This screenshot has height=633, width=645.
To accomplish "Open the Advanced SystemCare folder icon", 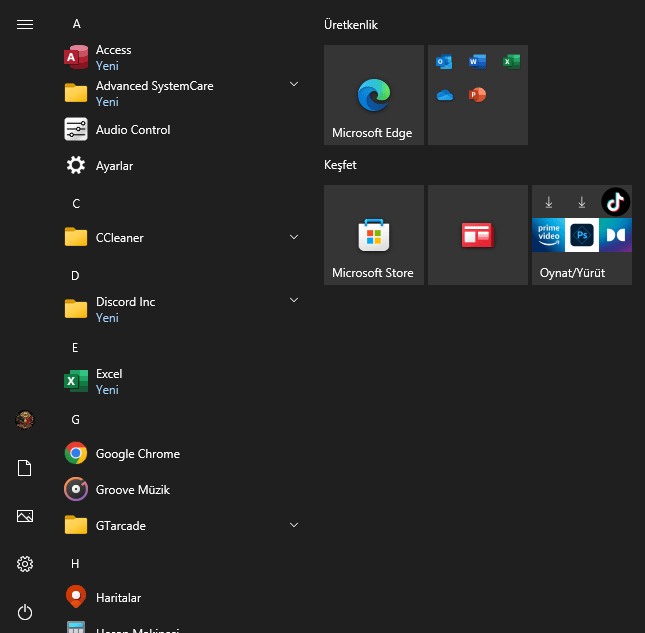I will pos(76,93).
